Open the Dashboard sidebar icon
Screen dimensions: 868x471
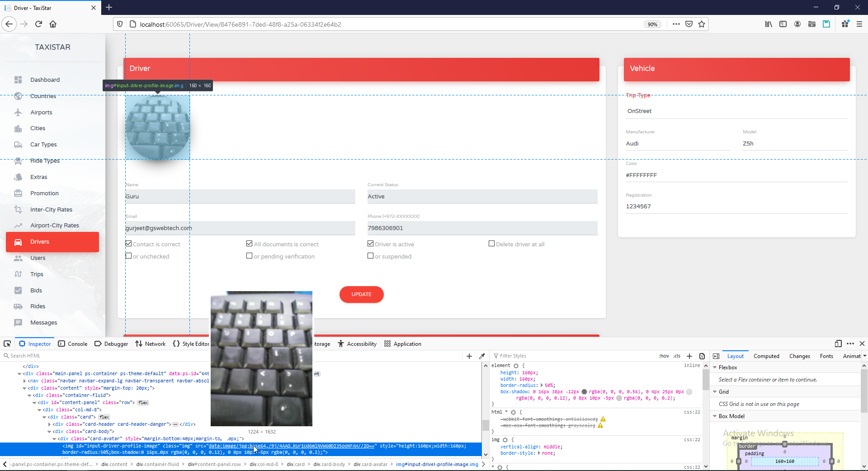coord(18,80)
